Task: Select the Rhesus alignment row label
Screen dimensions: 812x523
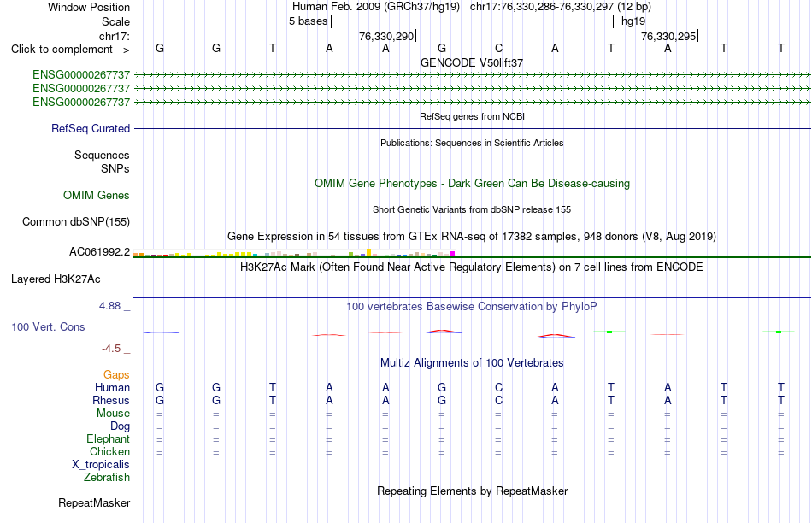Action: [111, 400]
